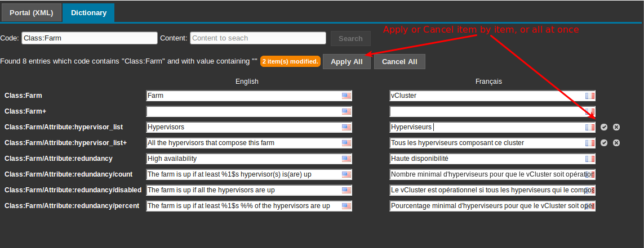
Task: Click the US flag in the High availability field
Action: 346,159
